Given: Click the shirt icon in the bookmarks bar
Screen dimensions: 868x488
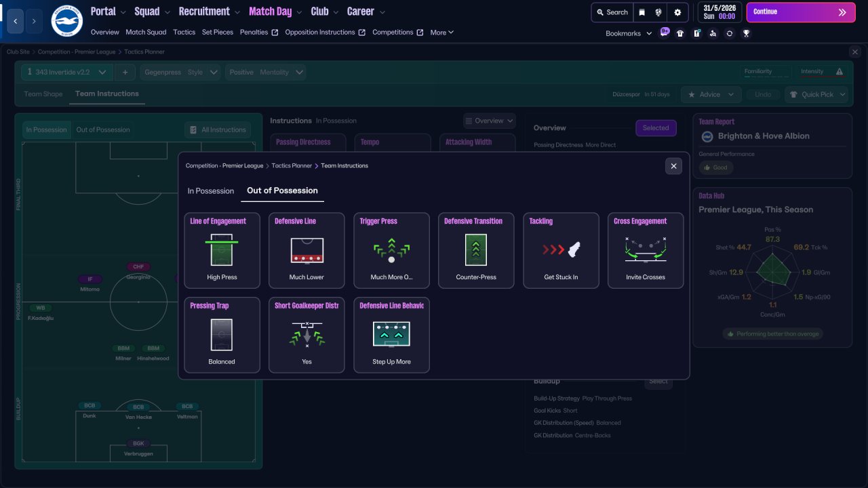Looking at the screenshot, I should tap(680, 33).
